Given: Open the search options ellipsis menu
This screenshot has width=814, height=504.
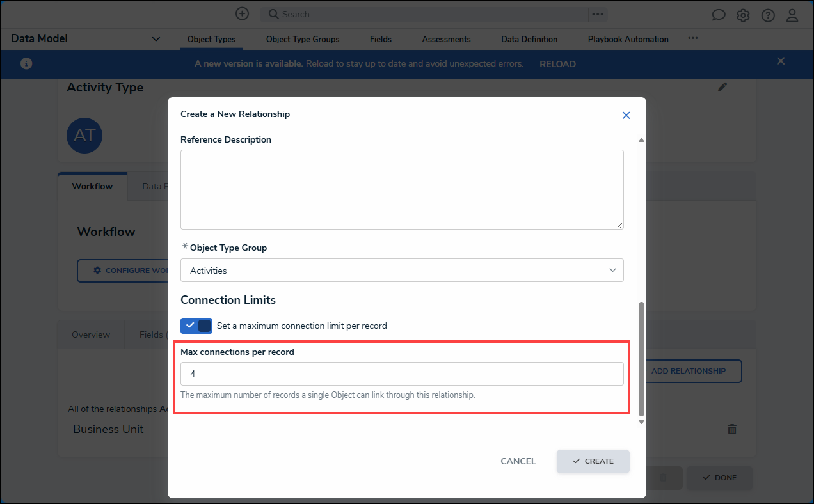Looking at the screenshot, I should 598,14.
